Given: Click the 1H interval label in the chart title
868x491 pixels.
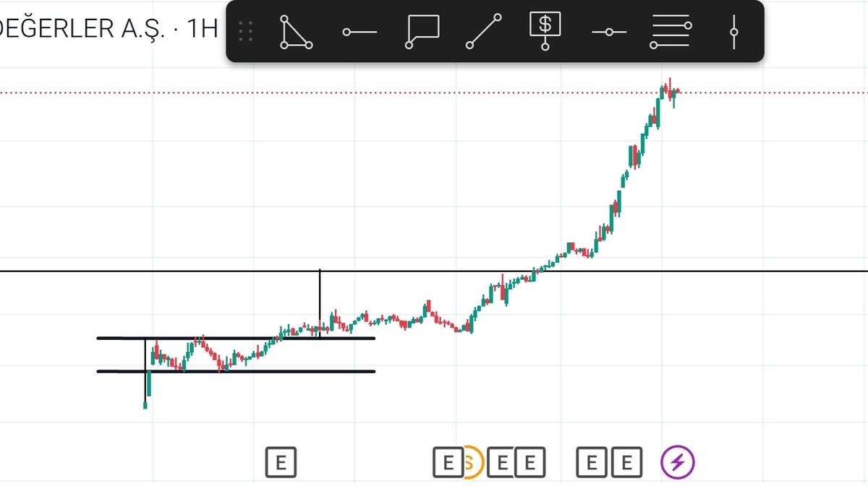Looking at the screenshot, I should click(203, 30).
